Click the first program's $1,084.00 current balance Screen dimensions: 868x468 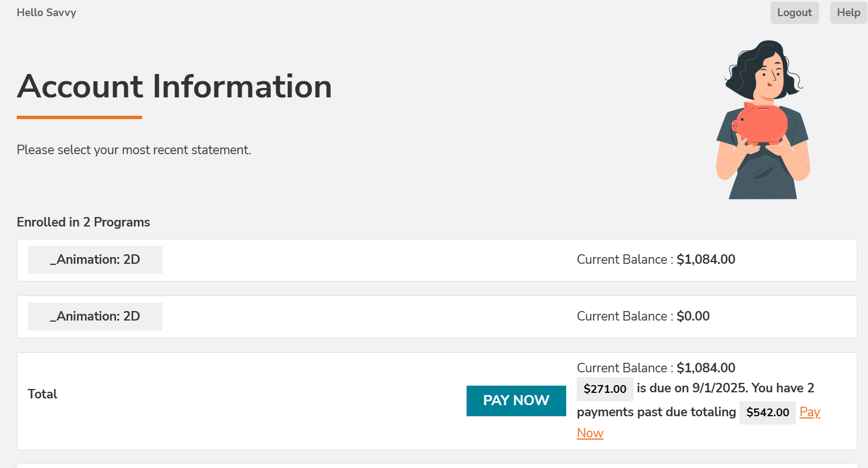pyautogui.click(x=705, y=259)
